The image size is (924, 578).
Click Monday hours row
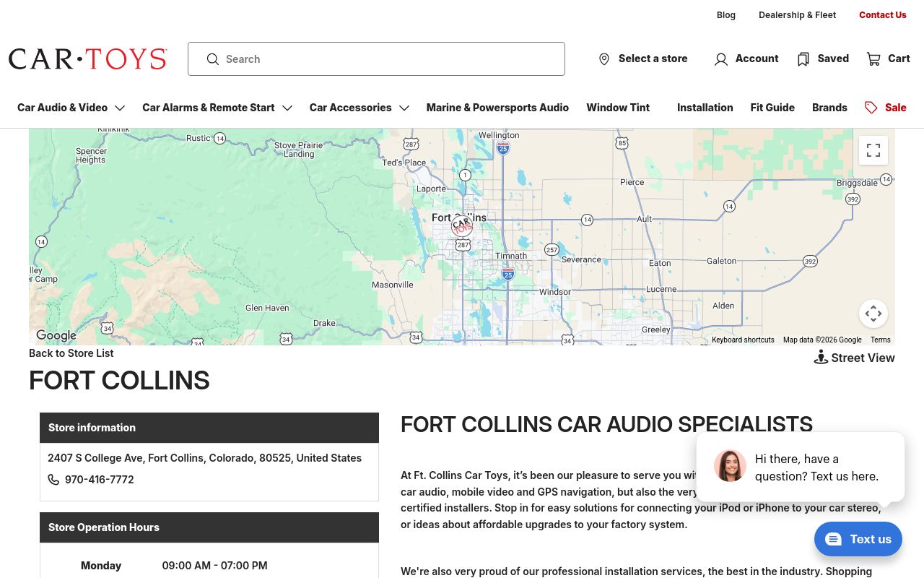click(209, 566)
